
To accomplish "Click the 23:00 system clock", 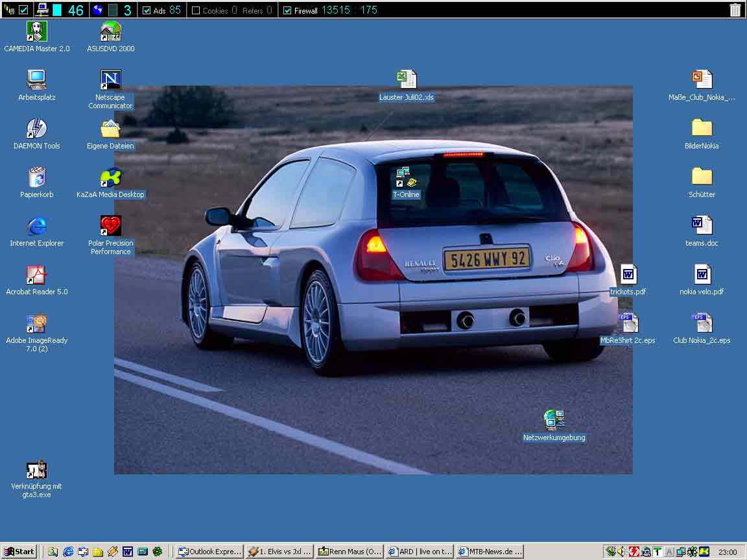I will [728, 552].
